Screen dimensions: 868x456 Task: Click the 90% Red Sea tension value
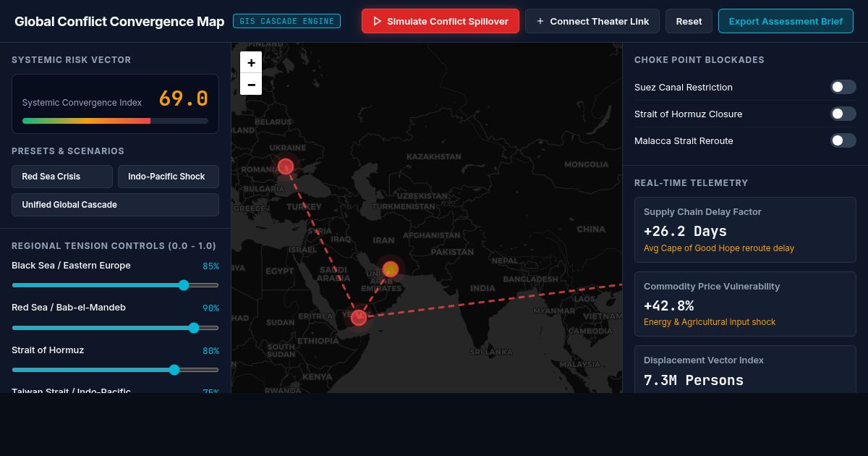pos(210,308)
